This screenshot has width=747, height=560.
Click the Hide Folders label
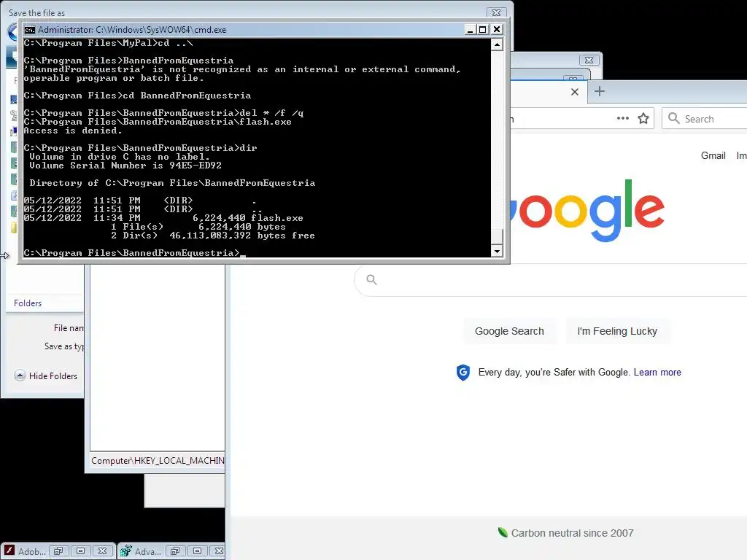[x=53, y=376]
